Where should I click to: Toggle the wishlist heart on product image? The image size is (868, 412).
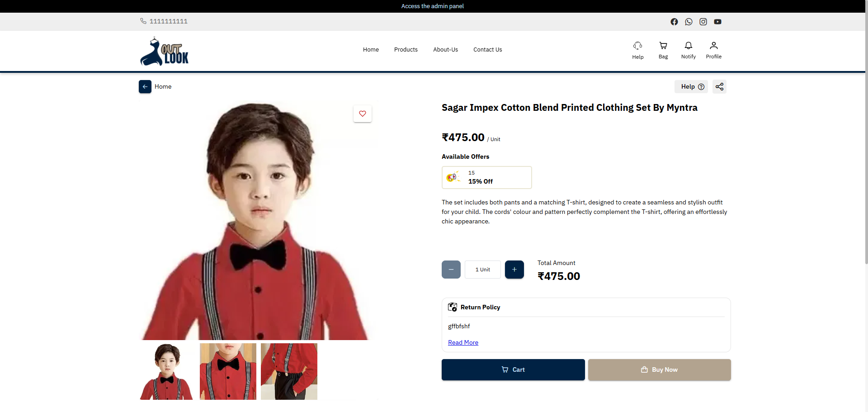[x=363, y=114]
